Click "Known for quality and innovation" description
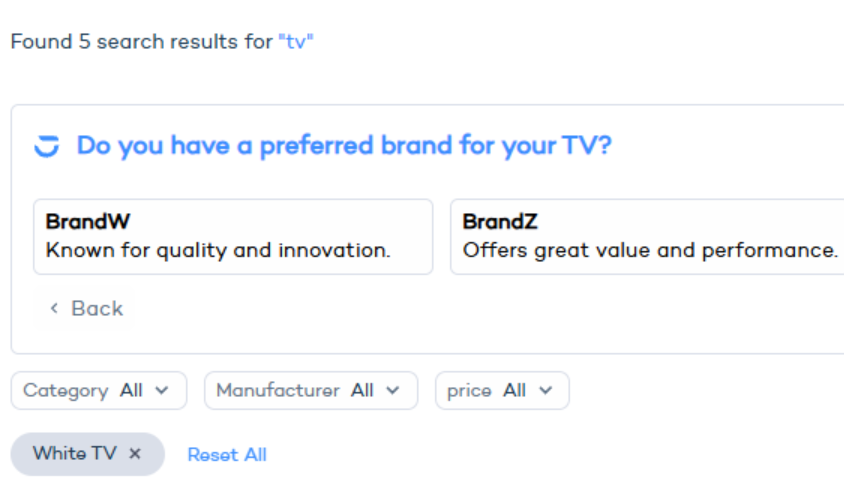This screenshot has height=487, width=844. 218,250
